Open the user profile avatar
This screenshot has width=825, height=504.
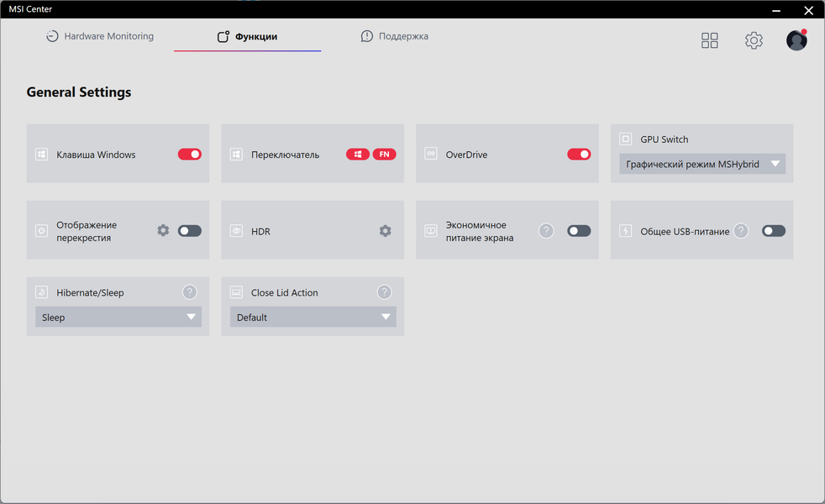(796, 40)
